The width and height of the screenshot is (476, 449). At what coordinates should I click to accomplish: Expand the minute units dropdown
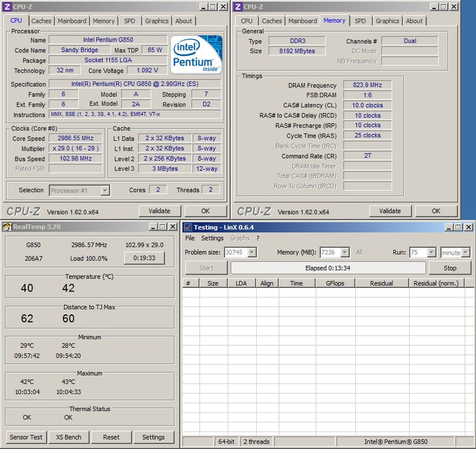tap(466, 253)
